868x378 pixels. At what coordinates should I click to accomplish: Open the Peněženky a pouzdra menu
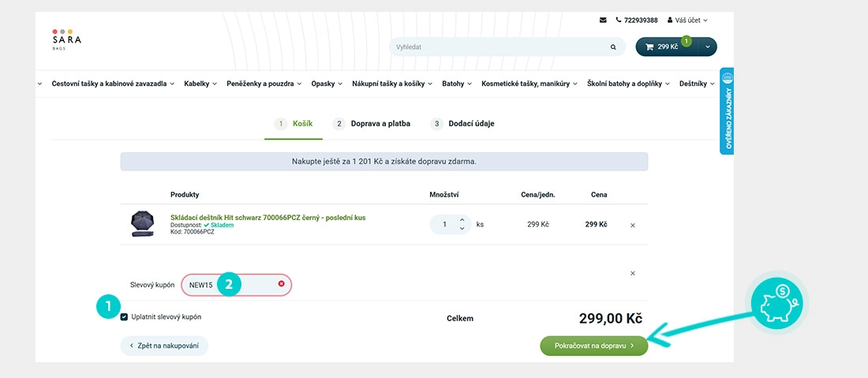(x=264, y=84)
